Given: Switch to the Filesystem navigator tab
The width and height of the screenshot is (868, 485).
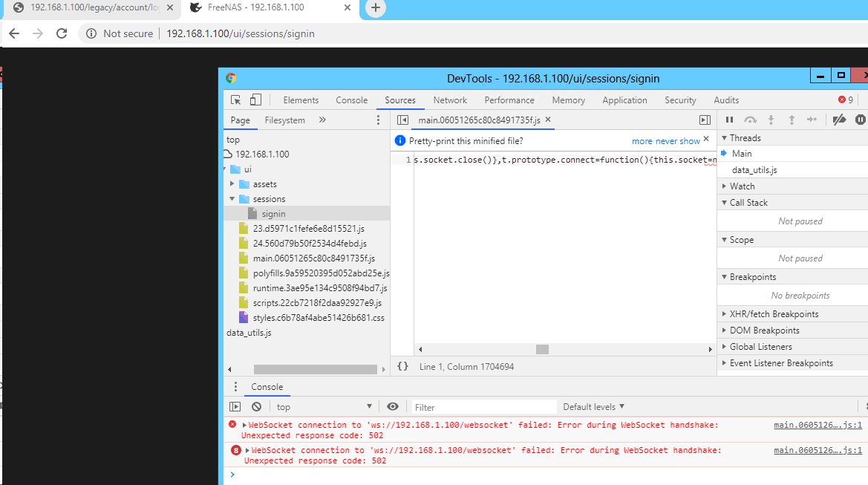Looking at the screenshot, I should tap(284, 120).
